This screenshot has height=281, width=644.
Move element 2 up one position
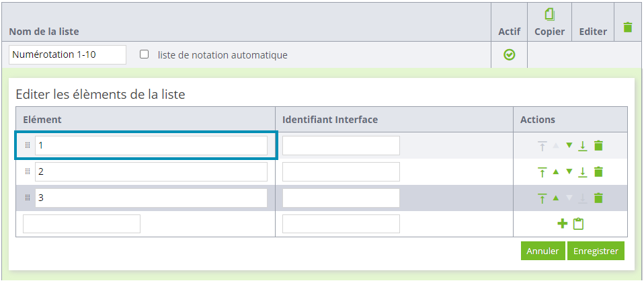coord(556,171)
